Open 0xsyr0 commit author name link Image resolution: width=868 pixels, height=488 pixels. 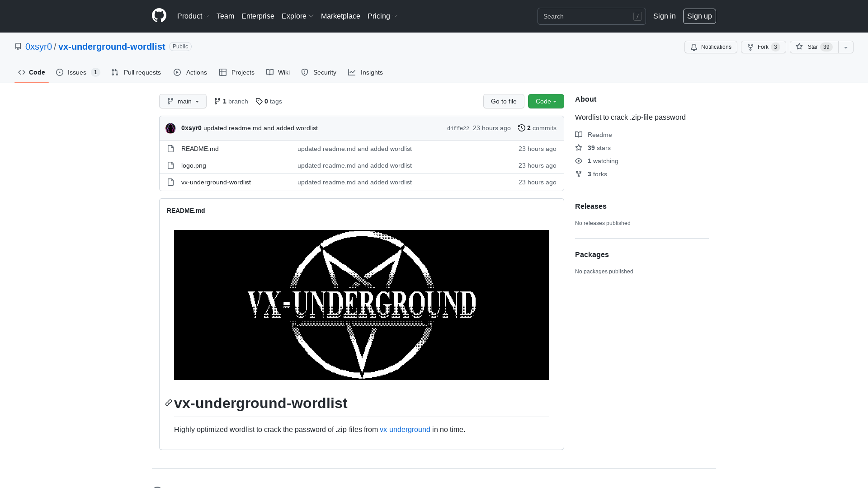click(191, 128)
